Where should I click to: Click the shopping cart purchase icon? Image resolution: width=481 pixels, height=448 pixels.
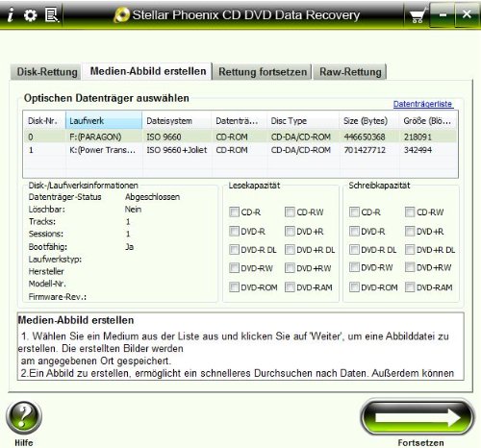pyautogui.click(x=418, y=15)
